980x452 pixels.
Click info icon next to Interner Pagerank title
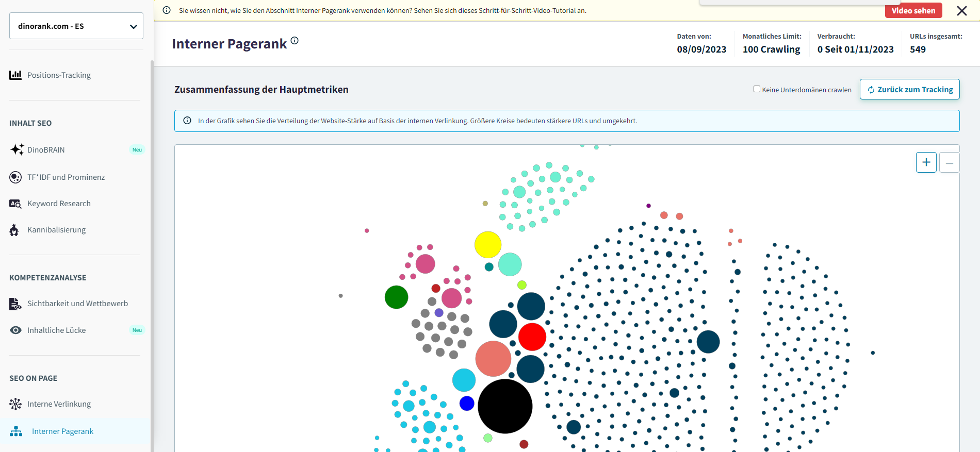pyautogui.click(x=295, y=41)
